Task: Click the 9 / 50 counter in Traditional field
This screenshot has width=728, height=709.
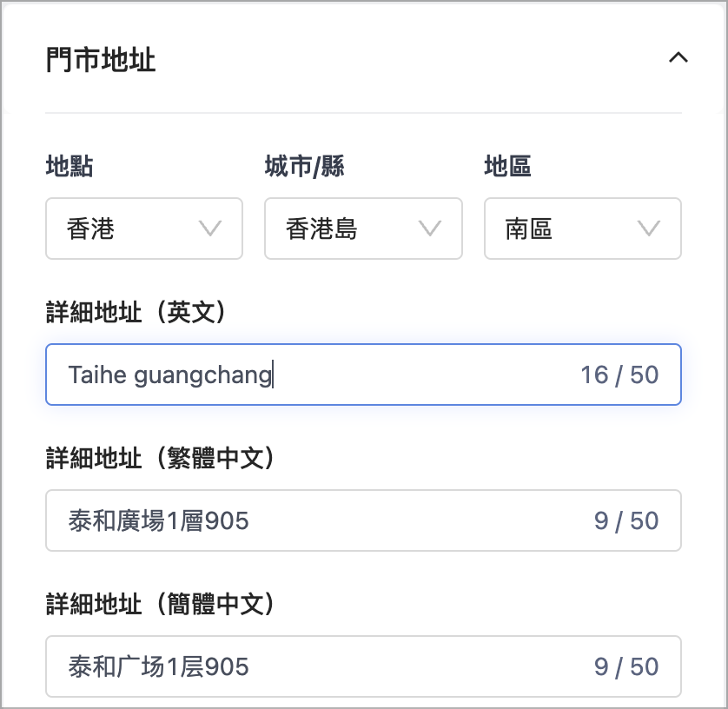Action: pos(626,520)
